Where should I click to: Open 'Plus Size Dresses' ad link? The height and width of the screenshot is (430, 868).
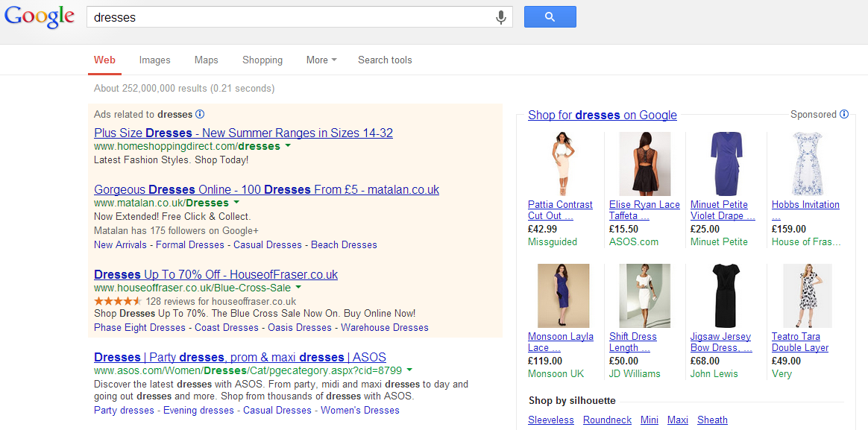coord(244,133)
